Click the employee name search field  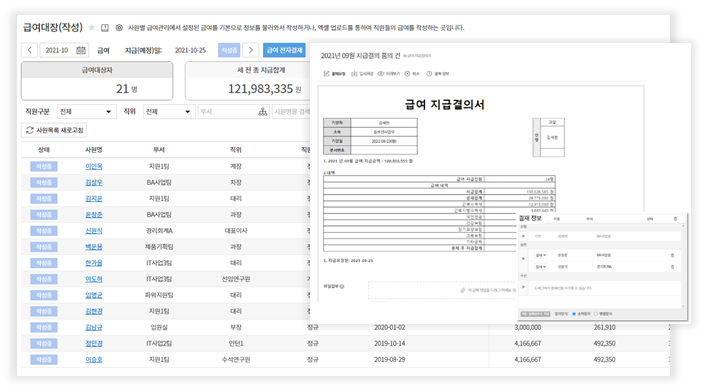(291, 112)
